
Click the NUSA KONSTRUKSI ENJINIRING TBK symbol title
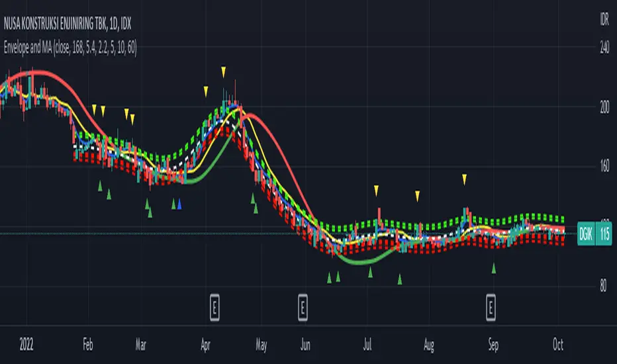(68, 24)
